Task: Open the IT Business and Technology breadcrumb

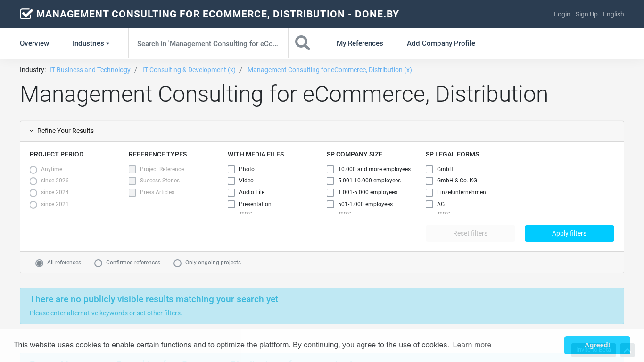Action: pos(90,70)
